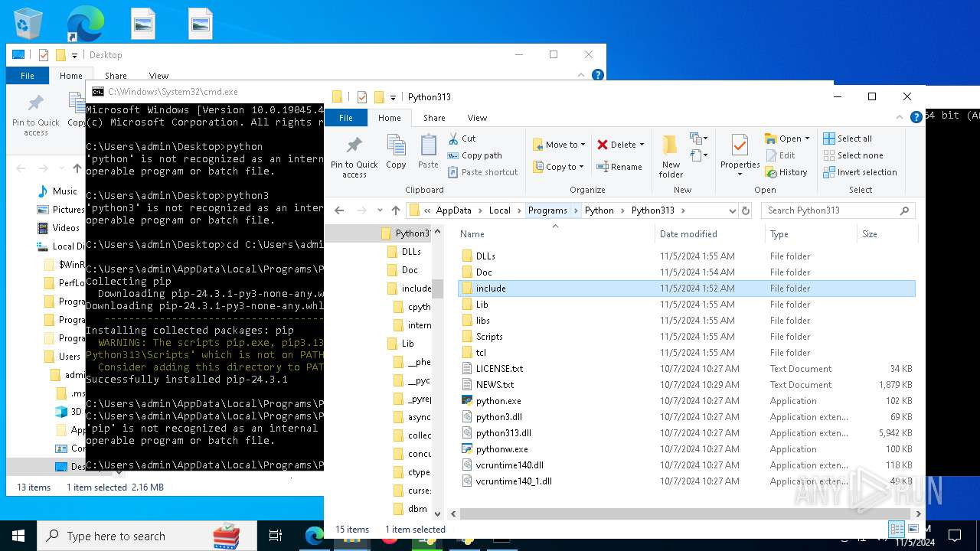
Task: Open Copy to dropdown
Action: (559, 167)
